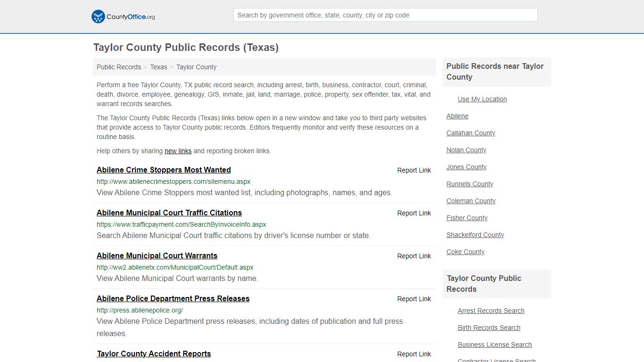Follow the new links hyperlink
Viewport: 644px width, 362px height.
178,151
